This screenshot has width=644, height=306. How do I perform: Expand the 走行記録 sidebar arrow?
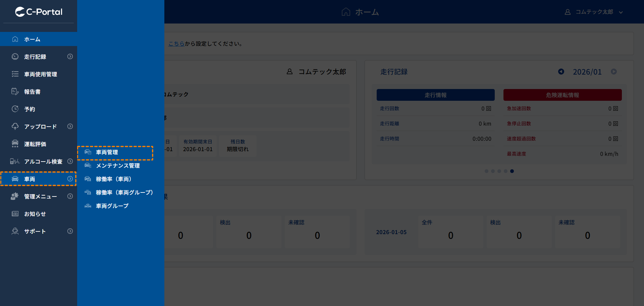(x=70, y=57)
